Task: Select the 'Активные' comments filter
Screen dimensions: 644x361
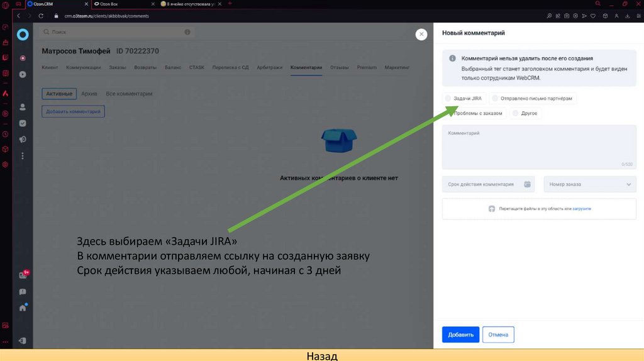Action: (x=59, y=94)
